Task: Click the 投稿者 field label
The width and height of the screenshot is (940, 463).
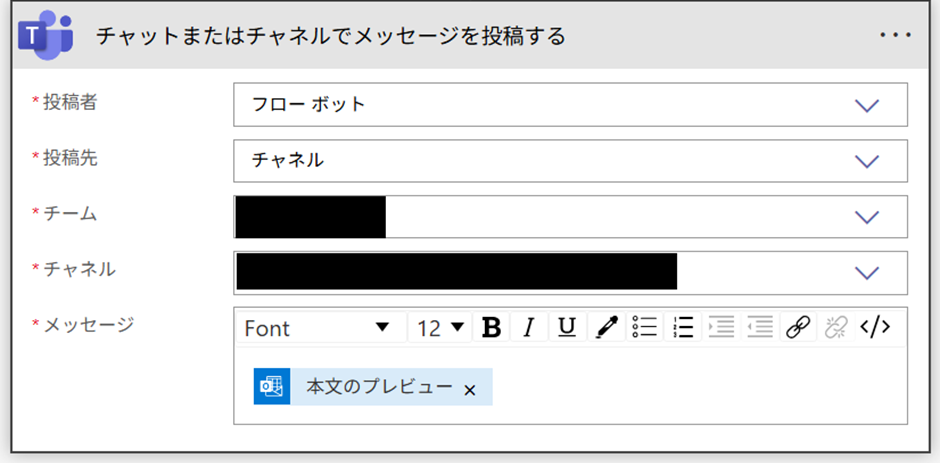Action: (x=70, y=103)
